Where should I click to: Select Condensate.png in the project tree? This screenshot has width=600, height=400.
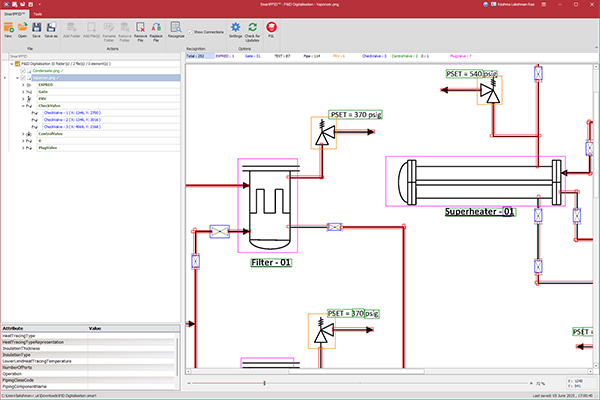coord(48,71)
